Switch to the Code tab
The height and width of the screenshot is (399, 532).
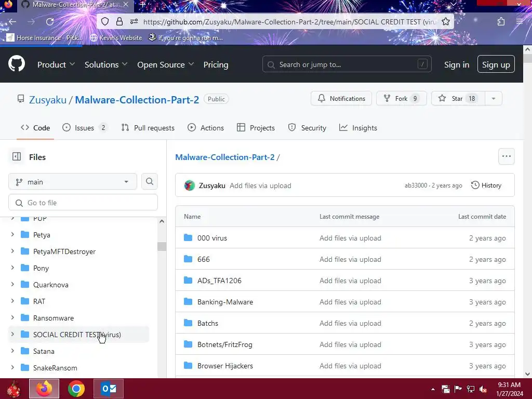pos(35,128)
